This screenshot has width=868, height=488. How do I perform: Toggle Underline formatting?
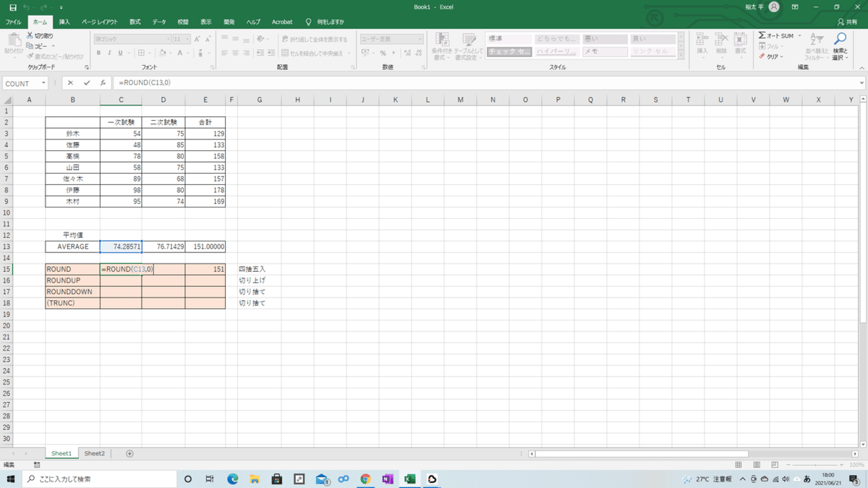point(120,53)
